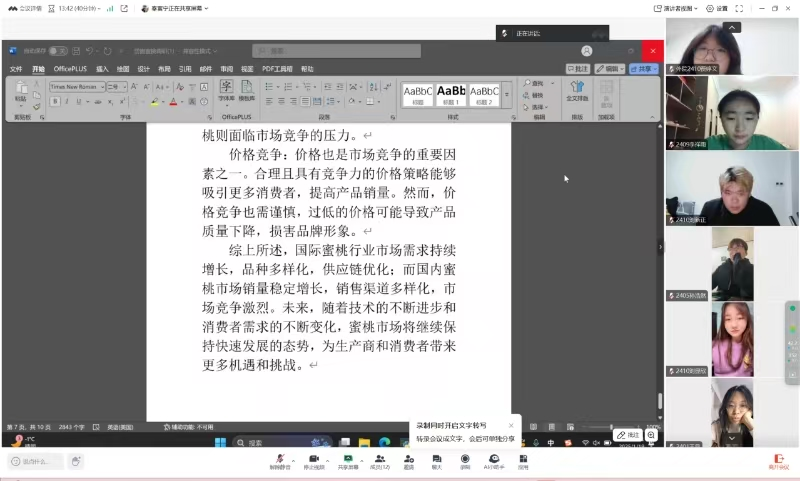Click the text highlight color marker

tap(155, 102)
